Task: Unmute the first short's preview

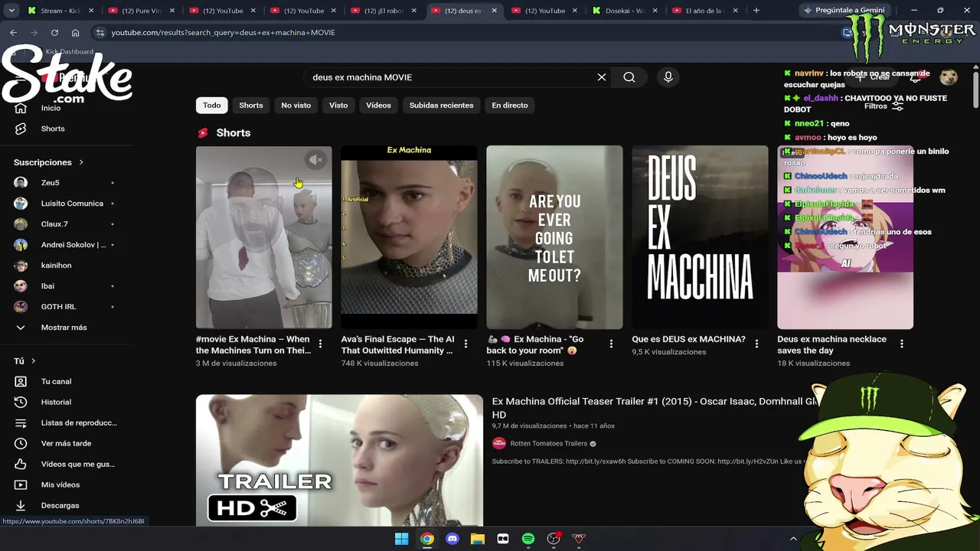Action: (315, 160)
